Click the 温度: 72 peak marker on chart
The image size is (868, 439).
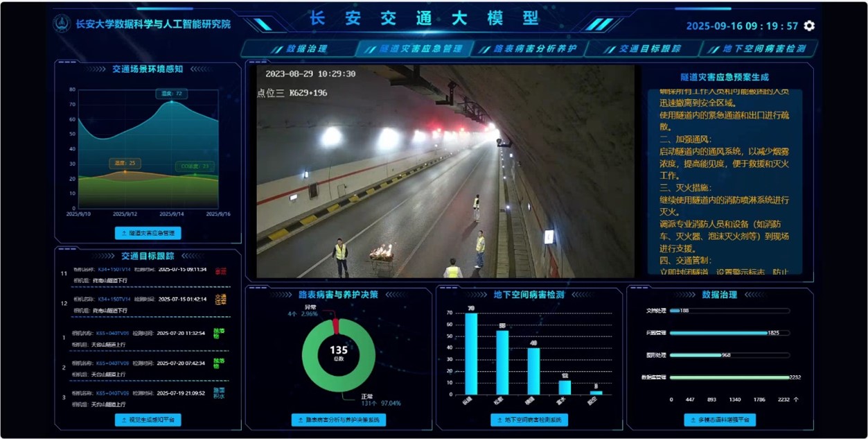pos(172,101)
